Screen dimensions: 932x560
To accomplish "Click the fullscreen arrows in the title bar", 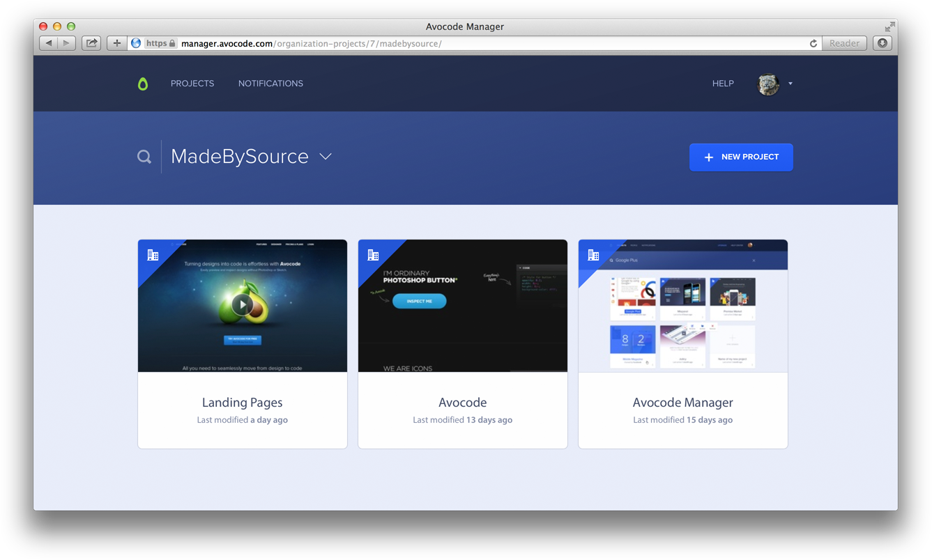I will point(889,26).
